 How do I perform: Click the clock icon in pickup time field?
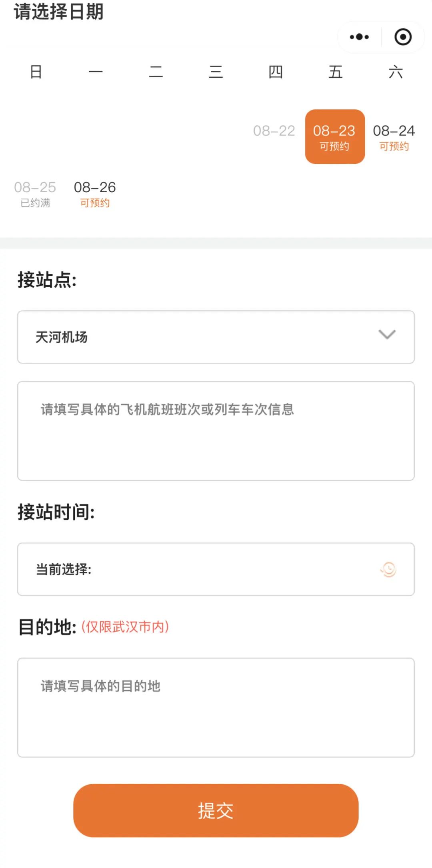coord(388,569)
